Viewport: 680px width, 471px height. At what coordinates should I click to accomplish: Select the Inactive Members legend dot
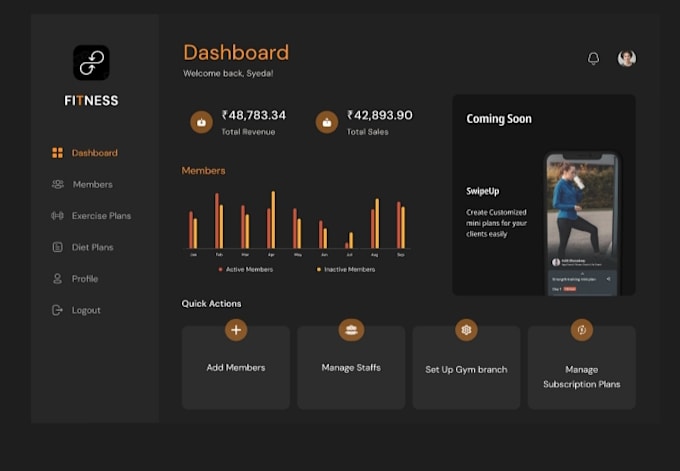point(319,269)
